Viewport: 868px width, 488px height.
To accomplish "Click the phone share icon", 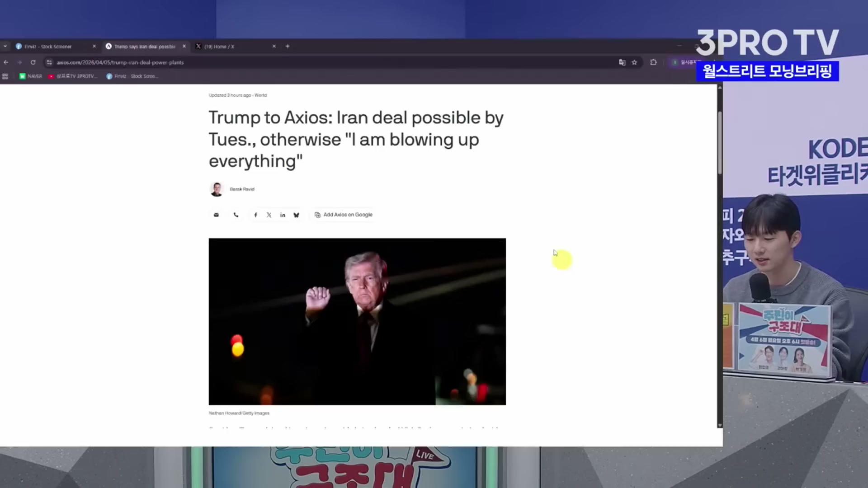I will coord(236,215).
